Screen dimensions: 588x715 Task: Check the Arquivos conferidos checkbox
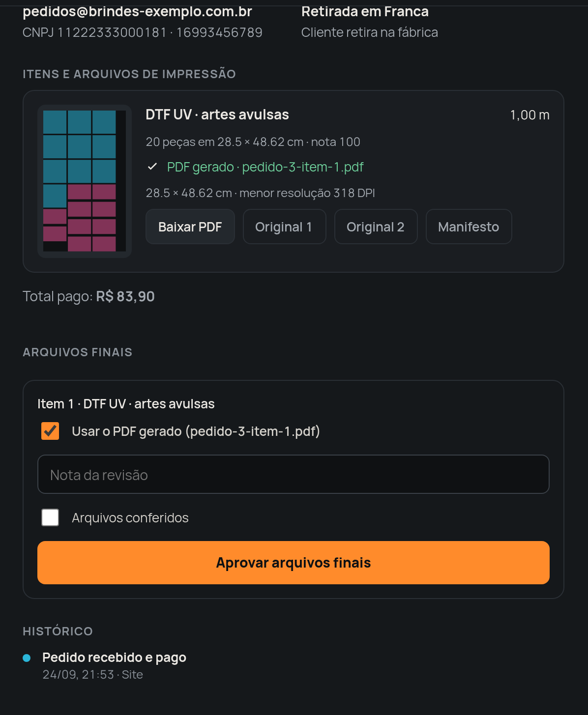pyautogui.click(x=50, y=517)
